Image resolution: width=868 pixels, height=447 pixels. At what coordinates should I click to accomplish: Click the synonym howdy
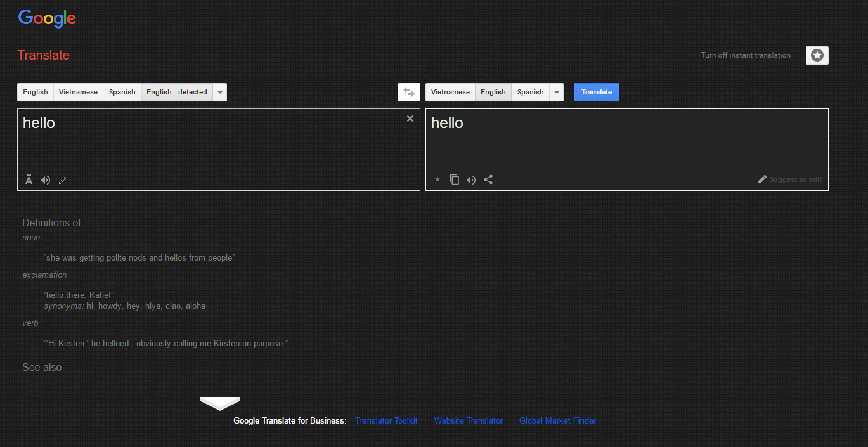coord(109,306)
